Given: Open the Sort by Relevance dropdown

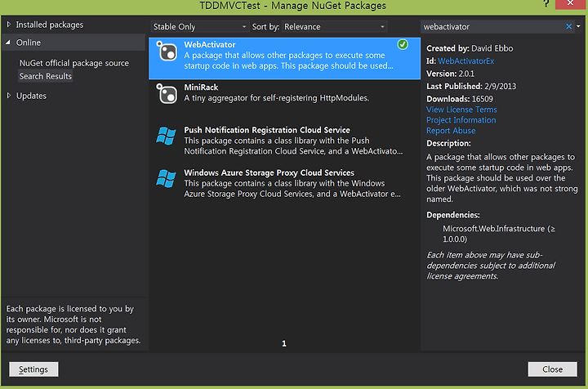Looking at the screenshot, I should point(334,27).
